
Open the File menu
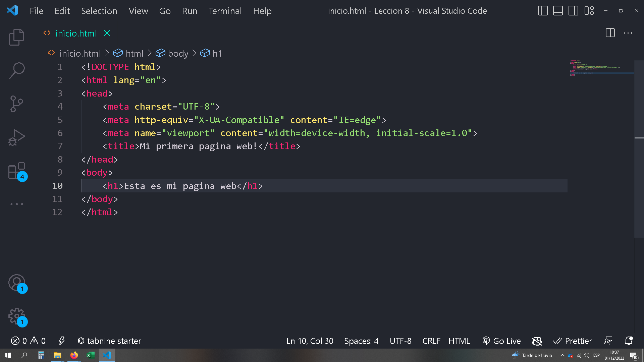tap(37, 11)
